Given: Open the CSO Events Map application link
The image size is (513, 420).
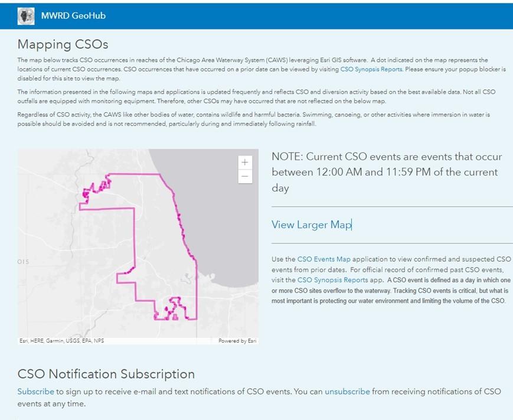Looking at the screenshot, I should pyautogui.click(x=324, y=259).
